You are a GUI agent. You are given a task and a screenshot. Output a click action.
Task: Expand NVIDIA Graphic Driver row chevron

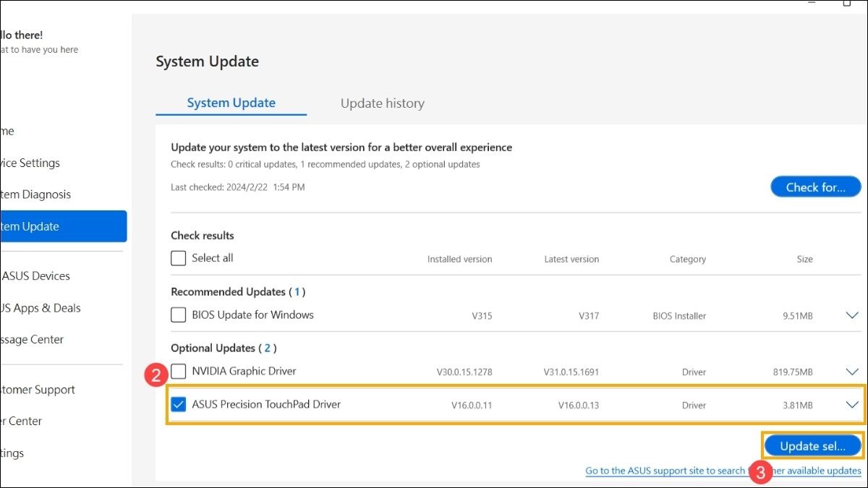tap(852, 372)
